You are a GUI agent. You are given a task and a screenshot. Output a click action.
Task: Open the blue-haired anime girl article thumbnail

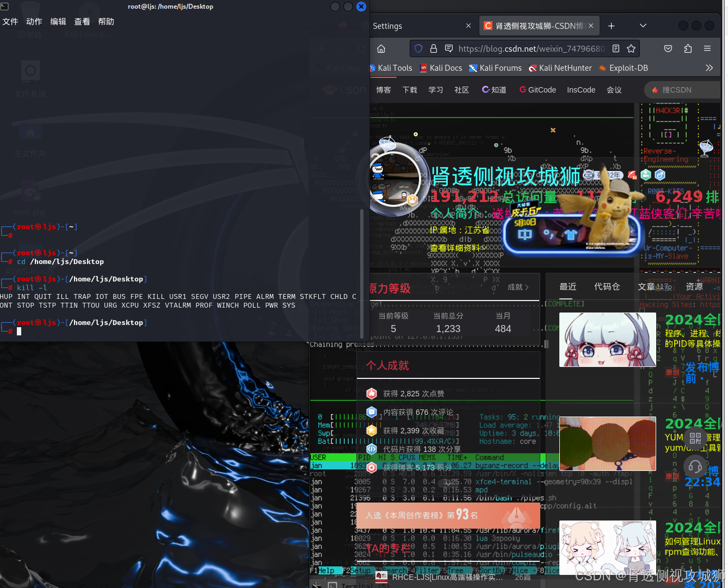(x=608, y=340)
